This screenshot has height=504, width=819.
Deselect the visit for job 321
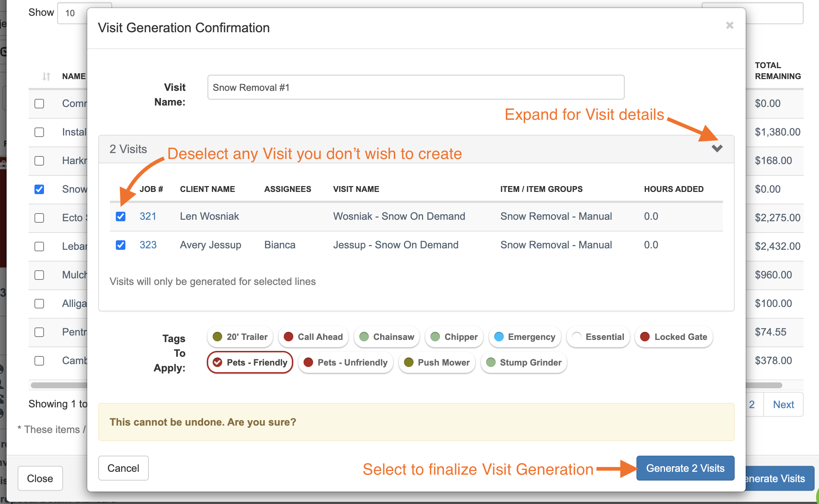click(x=121, y=216)
